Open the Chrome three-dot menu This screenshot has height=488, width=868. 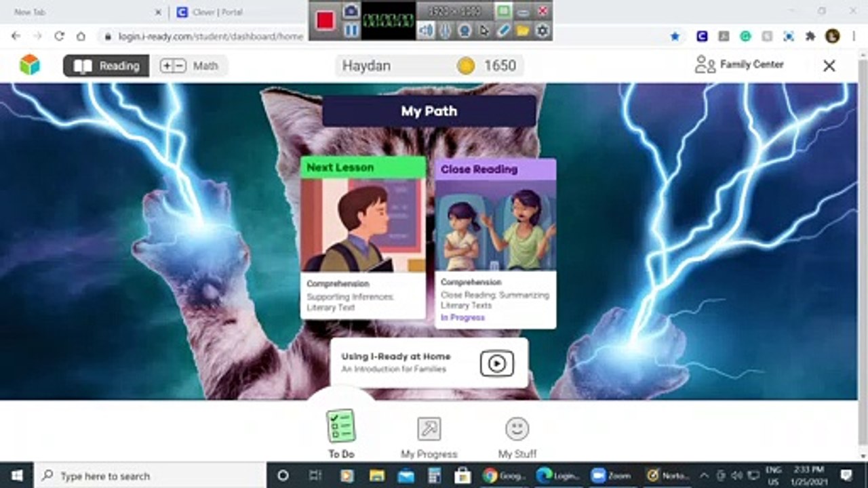[854, 37]
